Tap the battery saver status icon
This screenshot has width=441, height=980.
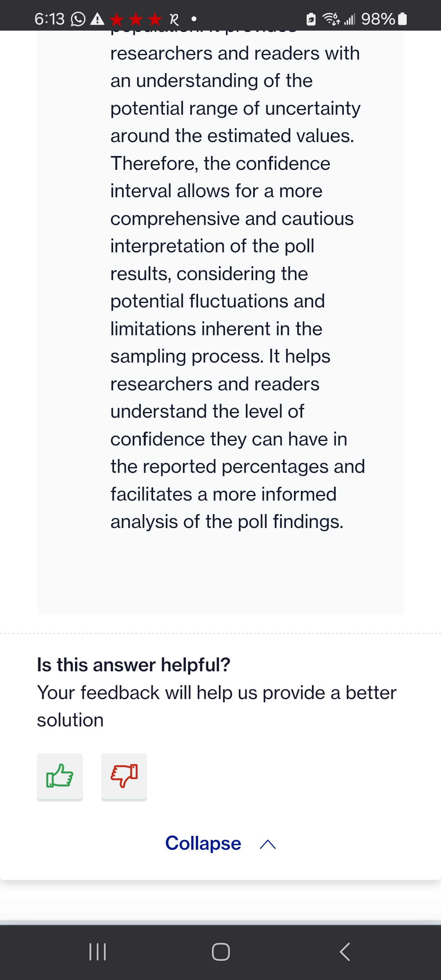click(310, 19)
